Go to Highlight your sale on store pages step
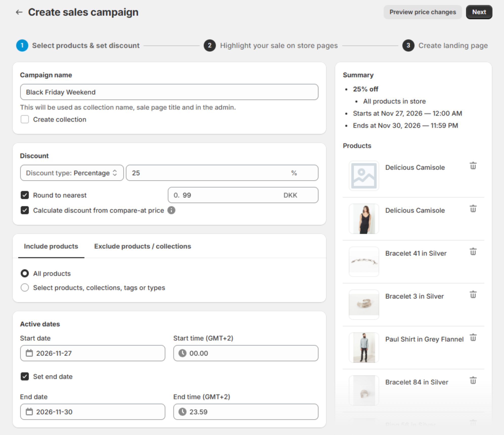 (x=279, y=45)
